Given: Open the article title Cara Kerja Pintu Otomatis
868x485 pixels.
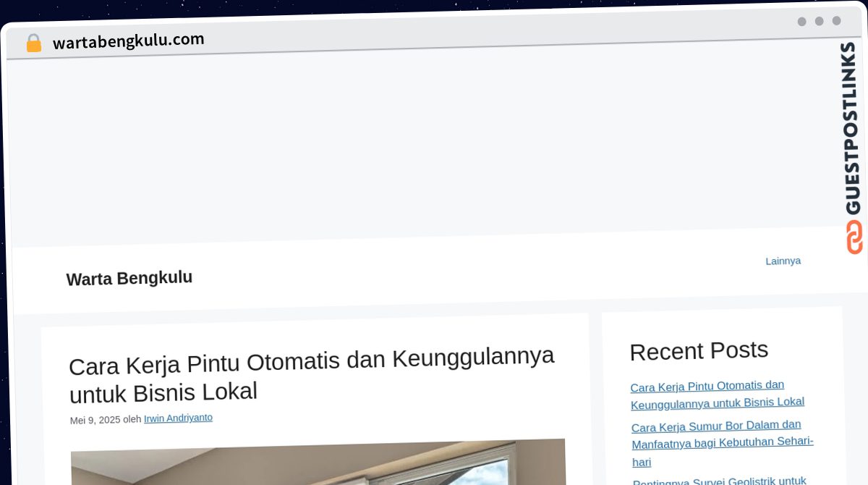Looking at the screenshot, I should pyautogui.click(x=312, y=374).
